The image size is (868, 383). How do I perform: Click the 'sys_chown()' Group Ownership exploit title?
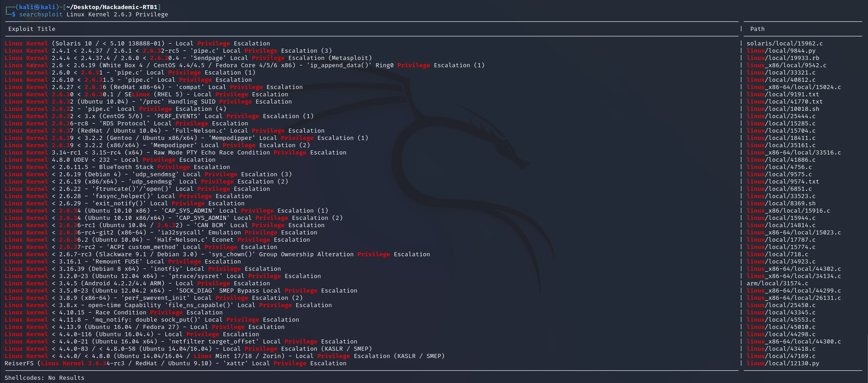point(217,254)
